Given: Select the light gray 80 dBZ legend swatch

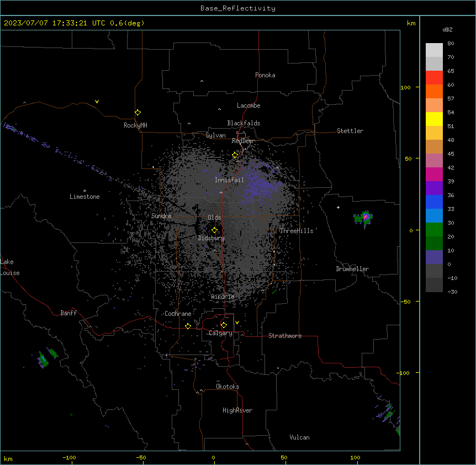Looking at the screenshot, I should tap(434, 50).
